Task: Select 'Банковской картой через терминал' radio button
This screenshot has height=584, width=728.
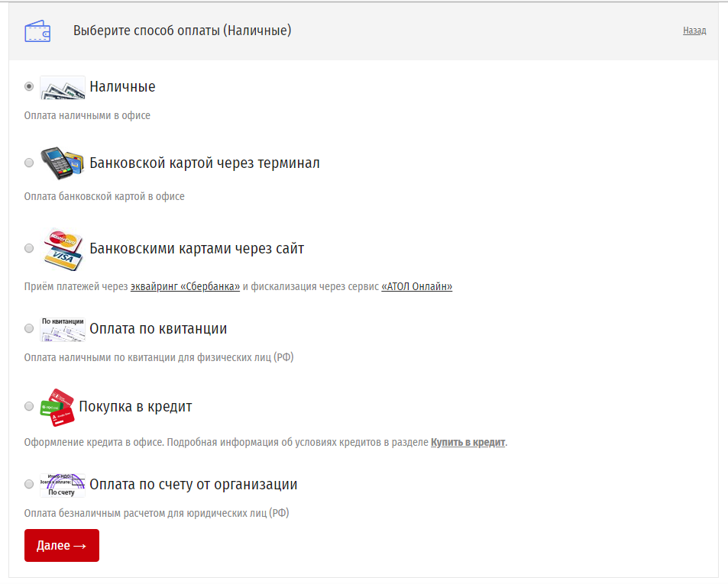Action: click(x=29, y=163)
